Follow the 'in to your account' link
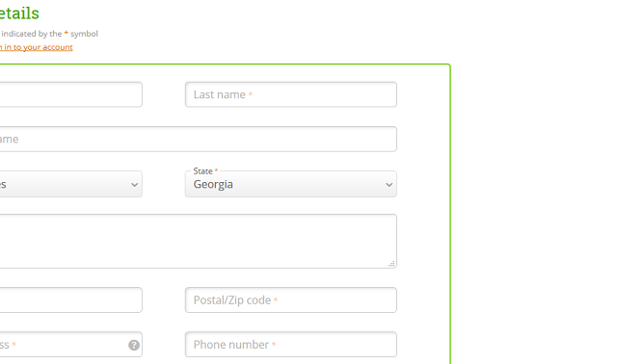617x364 pixels. tap(37, 47)
